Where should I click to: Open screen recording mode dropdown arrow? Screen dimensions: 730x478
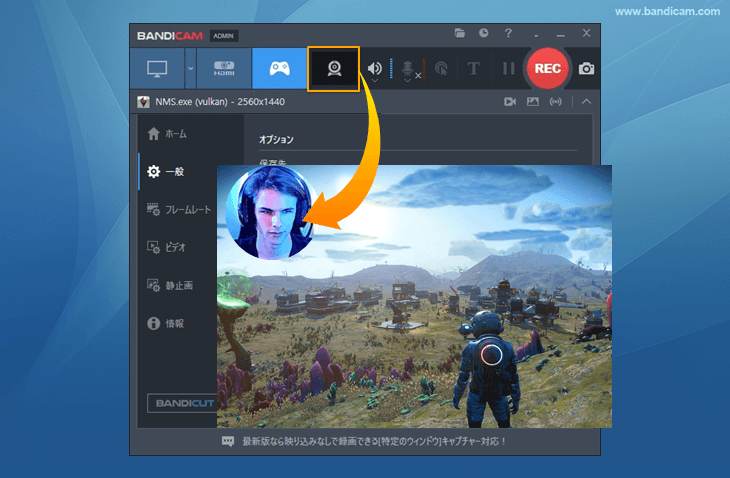(190, 68)
